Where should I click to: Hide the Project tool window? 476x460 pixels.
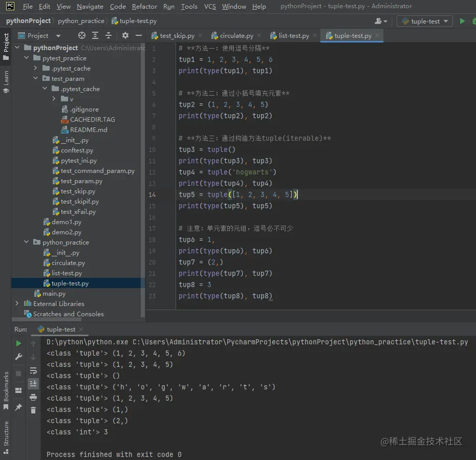(139, 35)
